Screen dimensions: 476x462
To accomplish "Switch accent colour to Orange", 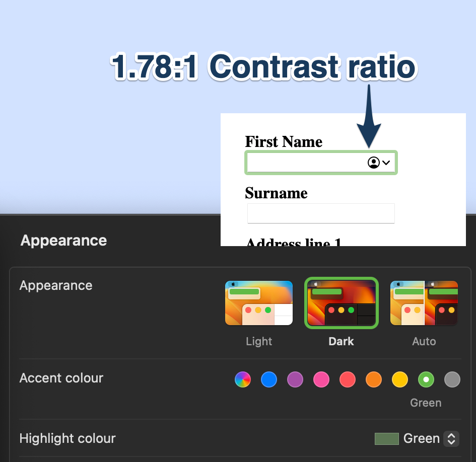I will [x=374, y=379].
